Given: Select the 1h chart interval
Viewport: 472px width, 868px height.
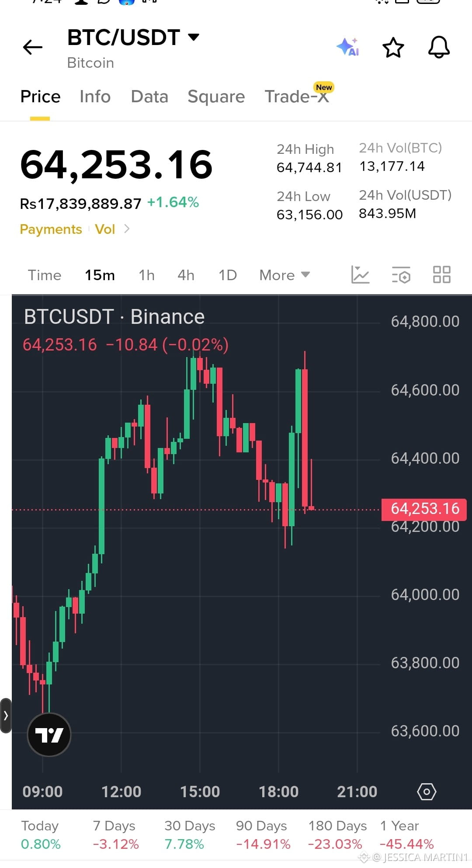Looking at the screenshot, I should (146, 275).
